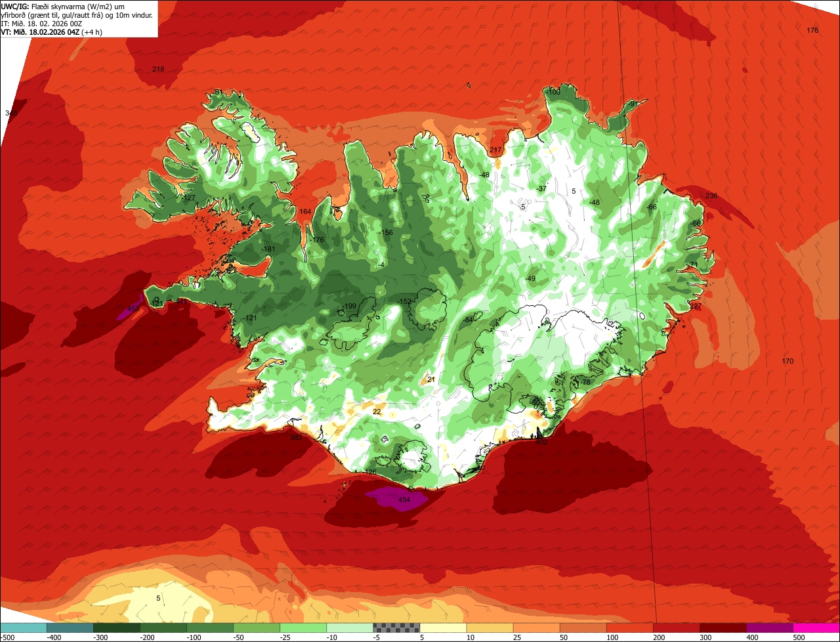Click the 217 value on the north coast
Viewport: 840px width, 642px height.
[495, 151]
